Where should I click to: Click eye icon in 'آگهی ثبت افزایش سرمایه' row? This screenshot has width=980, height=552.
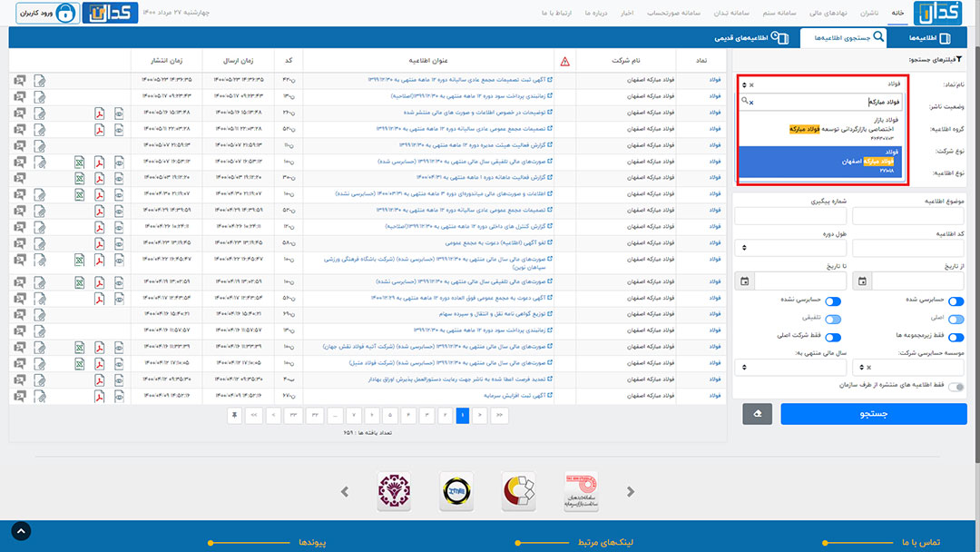tap(119, 396)
